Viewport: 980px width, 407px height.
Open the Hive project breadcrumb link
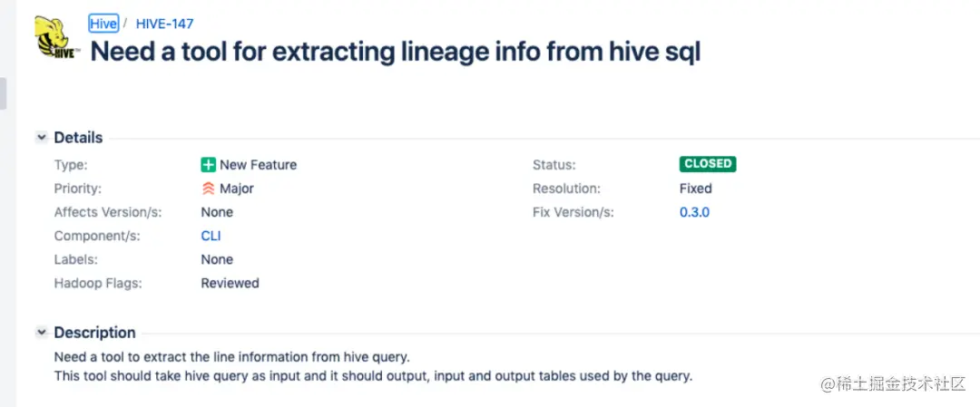tap(103, 24)
